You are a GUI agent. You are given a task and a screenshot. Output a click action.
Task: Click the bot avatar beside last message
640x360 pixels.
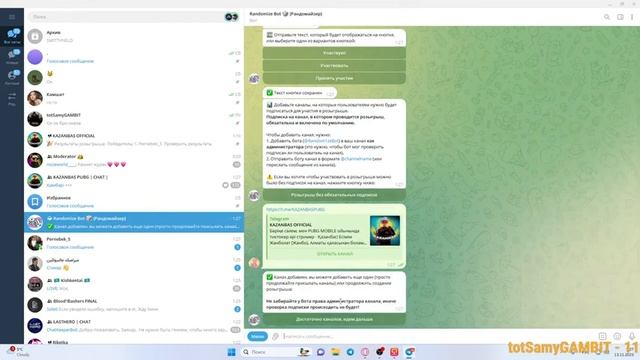tap(254, 320)
